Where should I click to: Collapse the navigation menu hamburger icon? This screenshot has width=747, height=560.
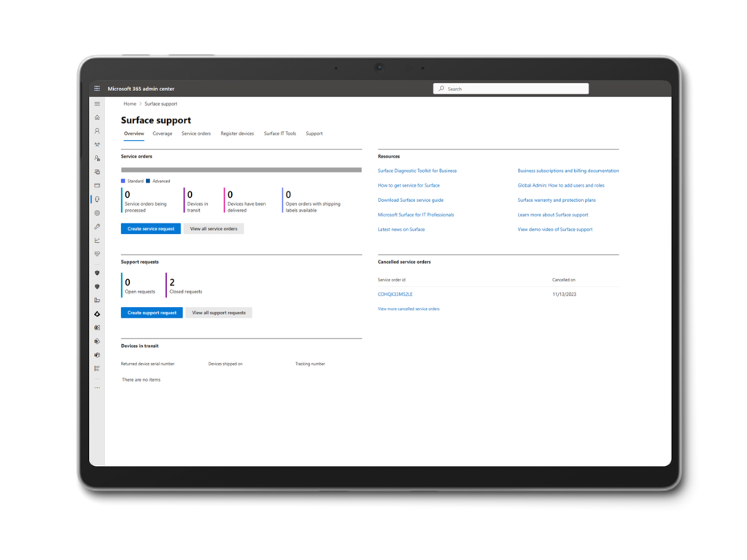click(97, 104)
